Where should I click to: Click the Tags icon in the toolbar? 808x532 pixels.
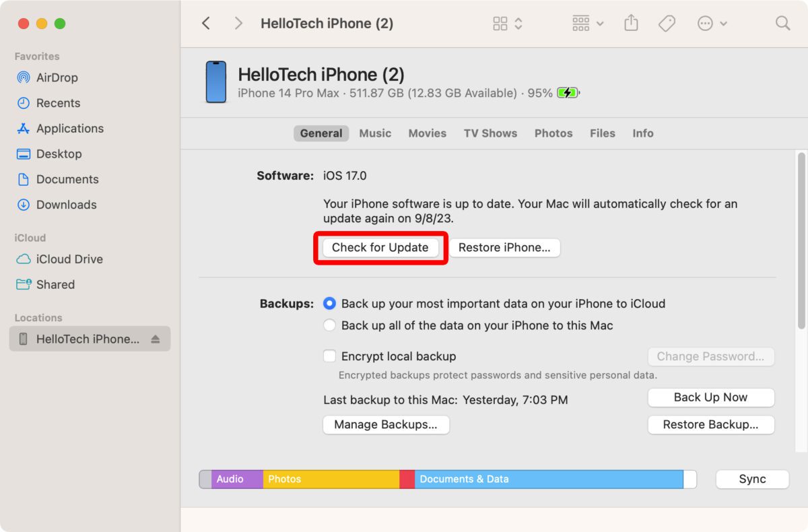[x=667, y=23]
